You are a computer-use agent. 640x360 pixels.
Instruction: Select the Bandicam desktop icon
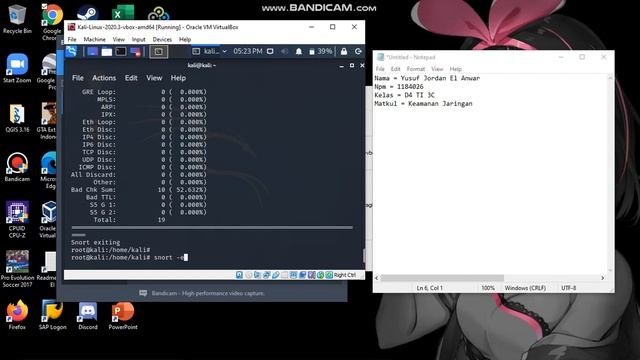[x=17, y=167]
